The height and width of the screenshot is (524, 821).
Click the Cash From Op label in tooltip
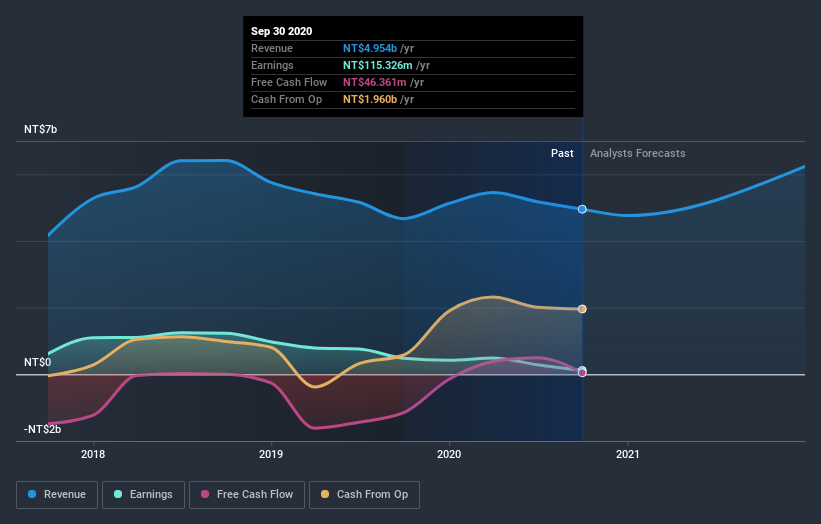[286, 99]
